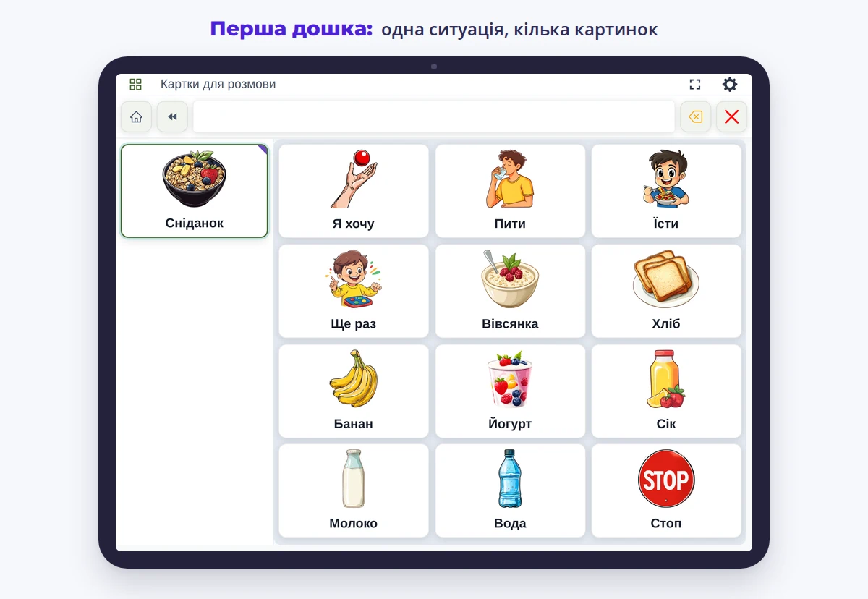
Task: Go to the home board
Action: click(136, 116)
